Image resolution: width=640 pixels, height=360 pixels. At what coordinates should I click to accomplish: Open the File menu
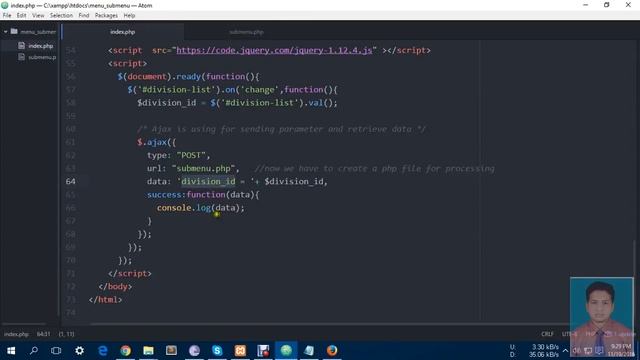click(7, 16)
